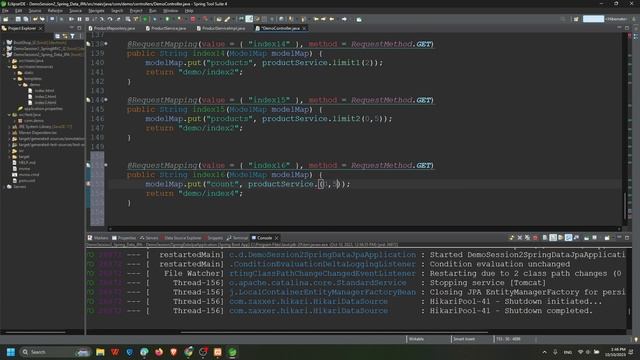Click the New file toolbar icon
Image resolution: width=640 pixels, height=360 pixels.
coord(6,19)
